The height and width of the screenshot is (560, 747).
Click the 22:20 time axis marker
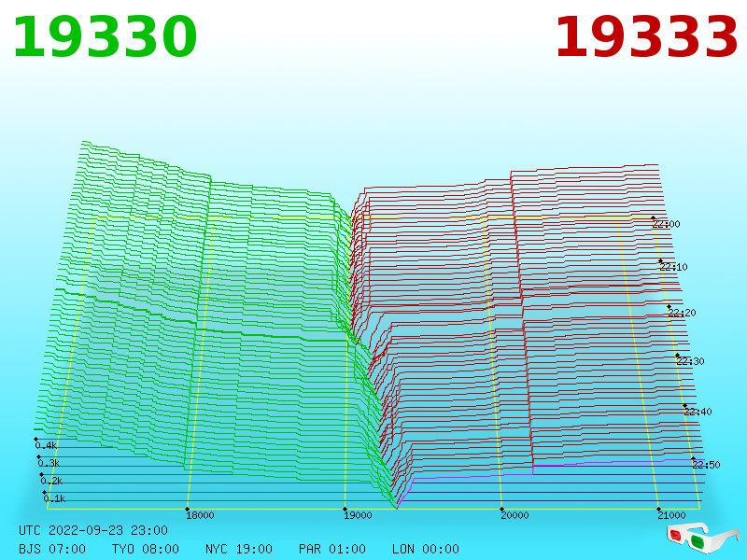point(682,313)
